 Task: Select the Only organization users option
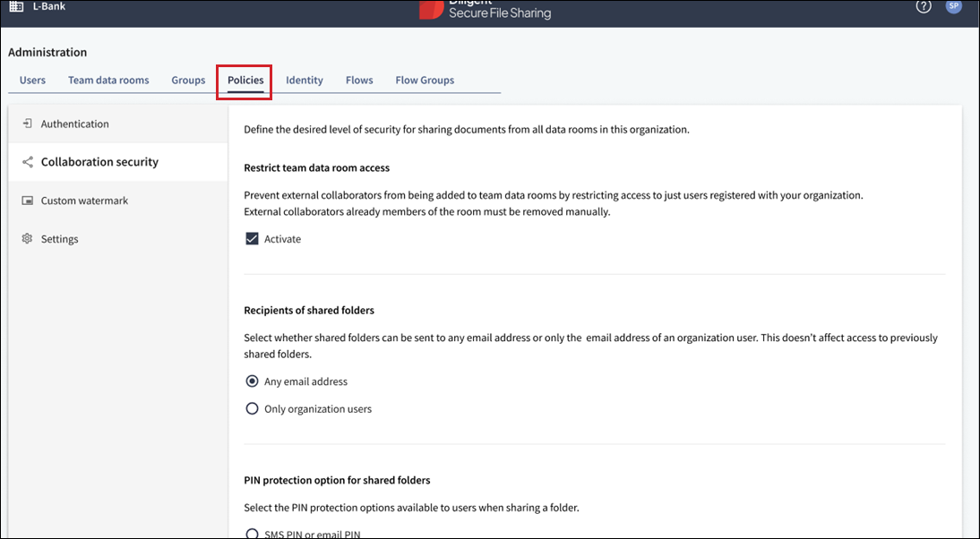[252, 409]
